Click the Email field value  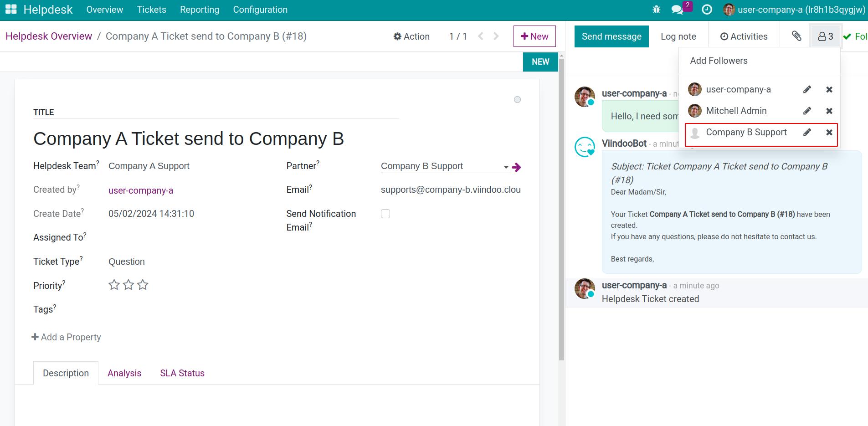(451, 190)
